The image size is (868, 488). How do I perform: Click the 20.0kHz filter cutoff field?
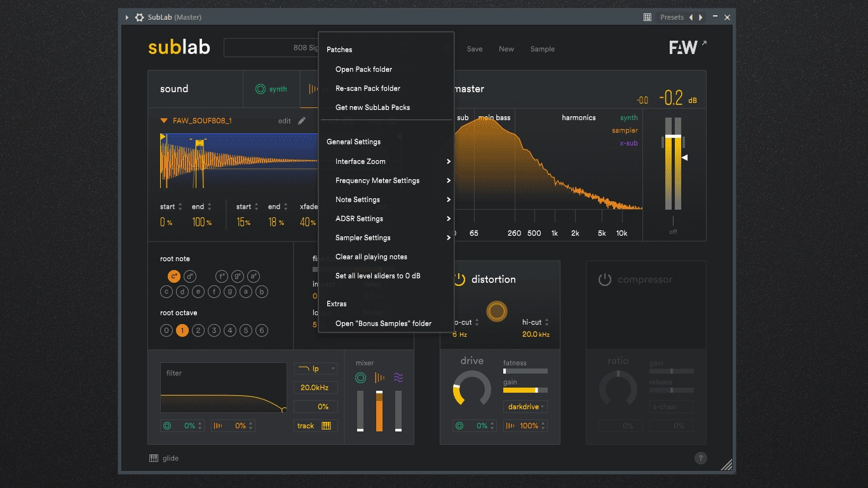coord(316,388)
